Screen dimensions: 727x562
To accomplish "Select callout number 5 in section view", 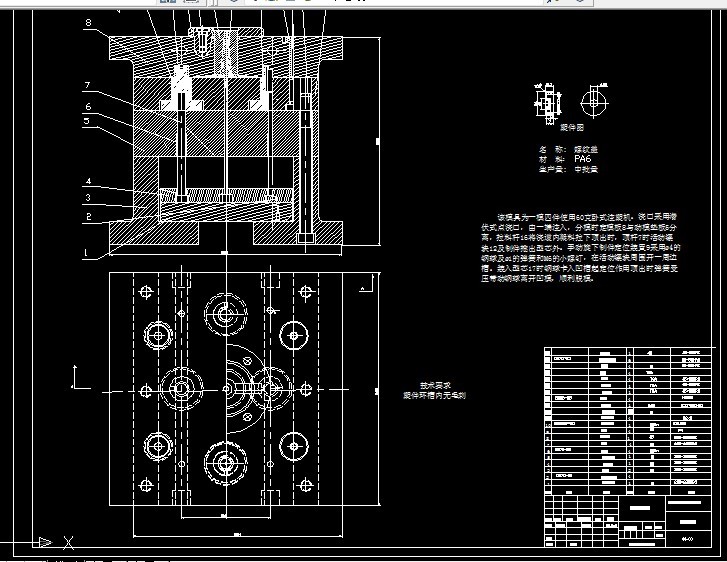I will tap(87, 121).
